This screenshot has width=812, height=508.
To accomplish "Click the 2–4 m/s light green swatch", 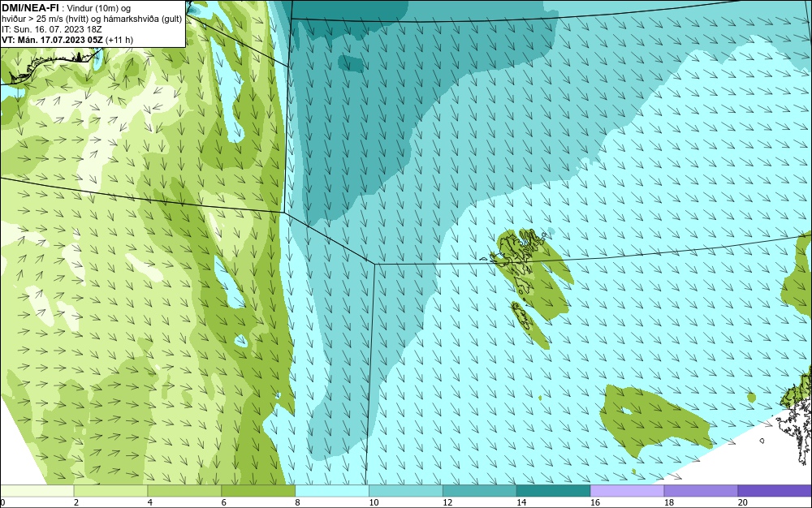I will (110, 490).
